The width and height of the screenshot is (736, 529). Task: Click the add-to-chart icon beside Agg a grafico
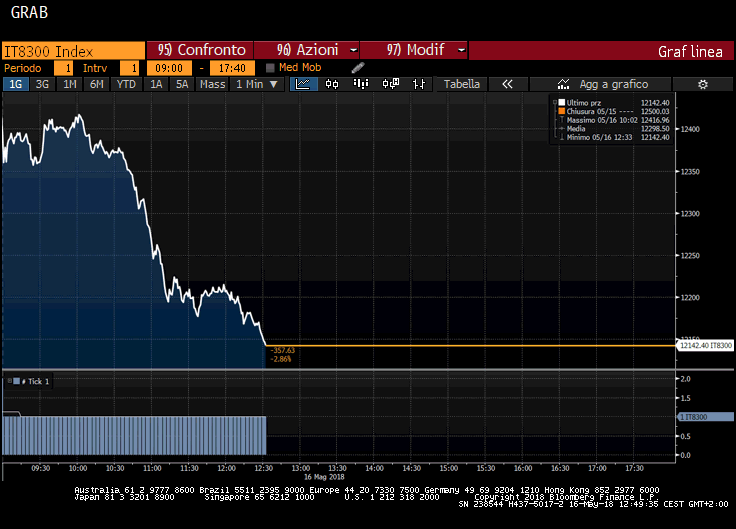coord(563,84)
